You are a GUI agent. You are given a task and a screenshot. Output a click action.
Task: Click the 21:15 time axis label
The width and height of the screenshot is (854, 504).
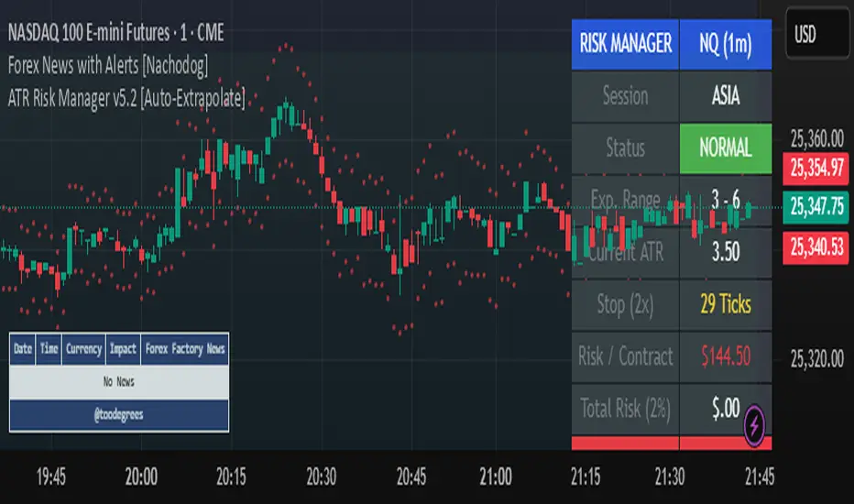point(586,477)
